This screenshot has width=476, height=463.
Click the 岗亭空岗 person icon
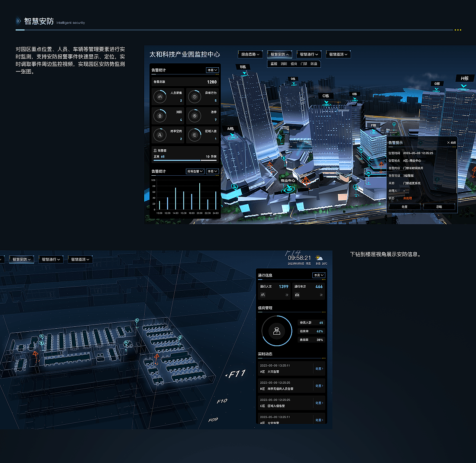[x=160, y=135]
